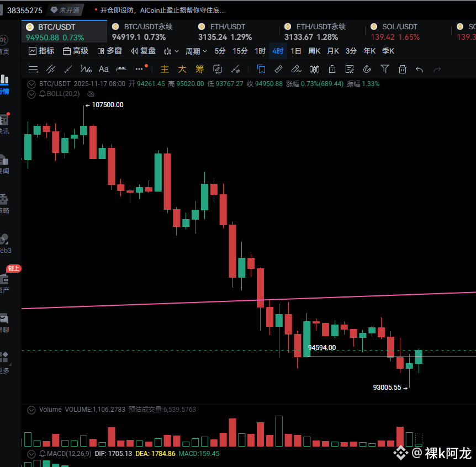This screenshot has height=467, width=476.
Task: Collapse the MACD(12,26,9) indicator panel
Action: 31,454
